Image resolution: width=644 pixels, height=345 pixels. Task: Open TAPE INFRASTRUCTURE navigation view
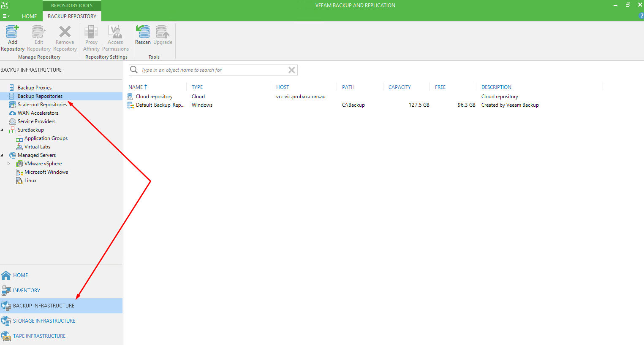tap(61, 336)
